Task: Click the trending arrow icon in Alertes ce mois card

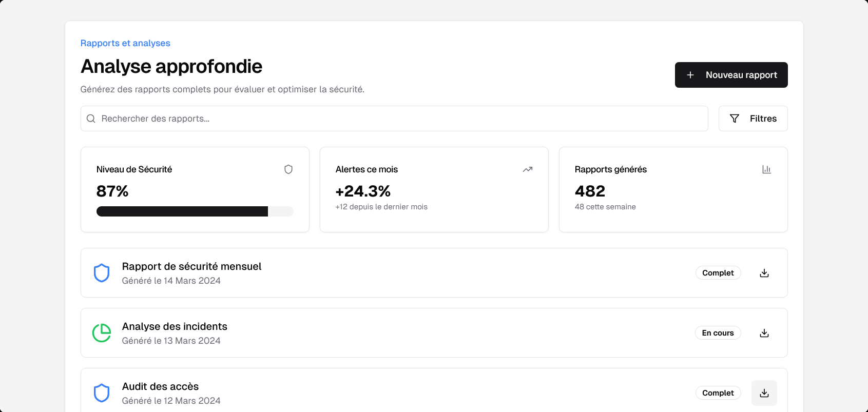Action: pos(528,169)
